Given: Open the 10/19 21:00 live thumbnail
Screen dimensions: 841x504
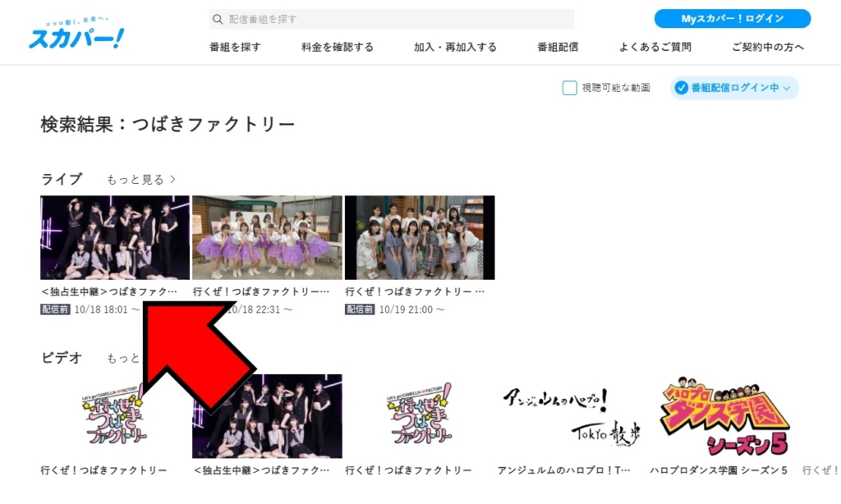Looking at the screenshot, I should [x=420, y=237].
